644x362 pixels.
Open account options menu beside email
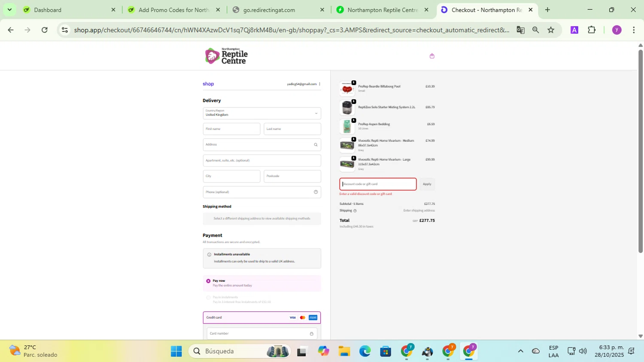(319, 84)
